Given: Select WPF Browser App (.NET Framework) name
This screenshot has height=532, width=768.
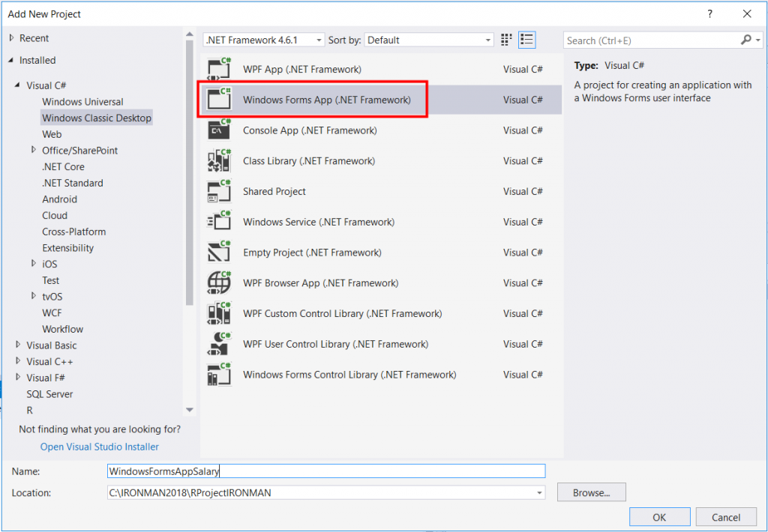Looking at the screenshot, I should (321, 283).
